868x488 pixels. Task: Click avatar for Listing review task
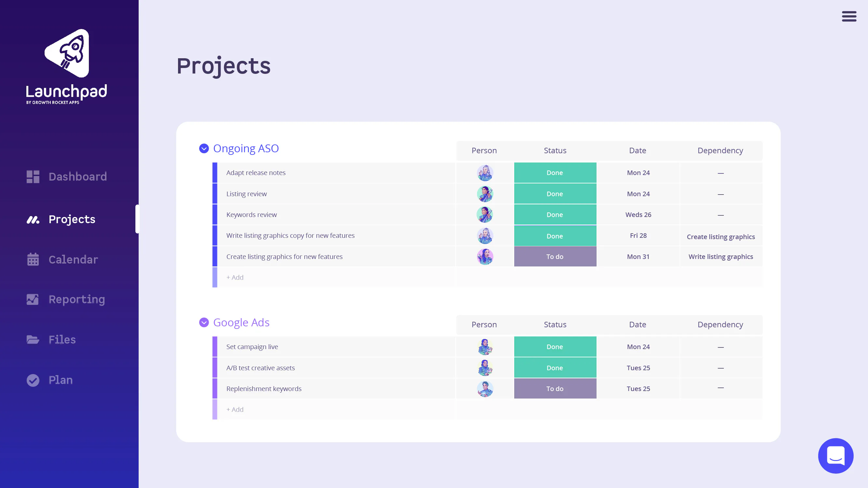[485, 194]
